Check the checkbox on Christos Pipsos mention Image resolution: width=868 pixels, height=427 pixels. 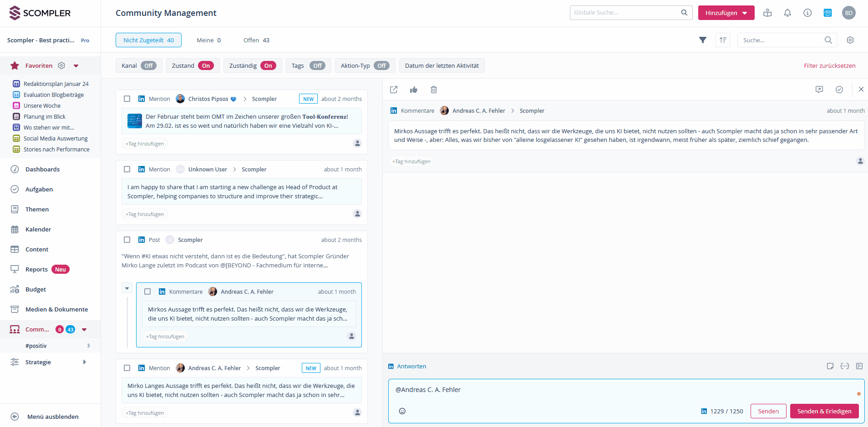pos(127,99)
